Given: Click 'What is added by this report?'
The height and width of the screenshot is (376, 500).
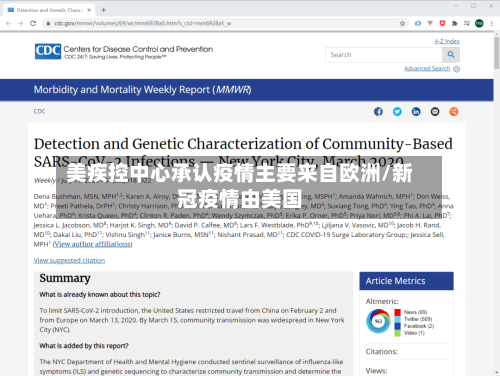Looking at the screenshot, I should (84, 346).
